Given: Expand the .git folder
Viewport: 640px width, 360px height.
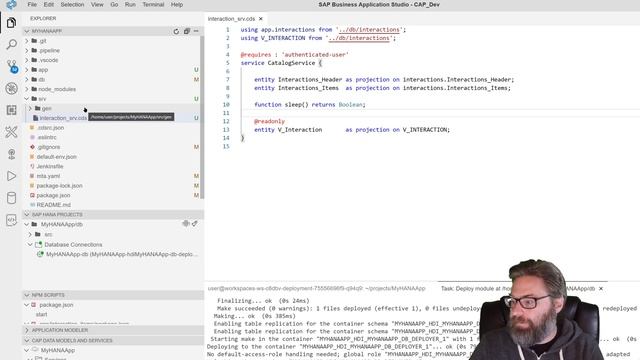Looking at the screenshot, I should 27,41.
